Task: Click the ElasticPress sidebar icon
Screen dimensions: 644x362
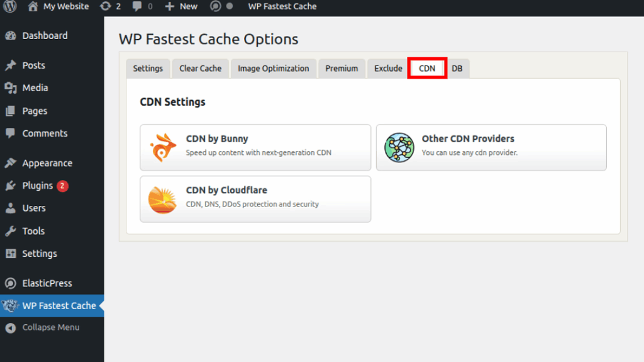Action: click(x=11, y=283)
